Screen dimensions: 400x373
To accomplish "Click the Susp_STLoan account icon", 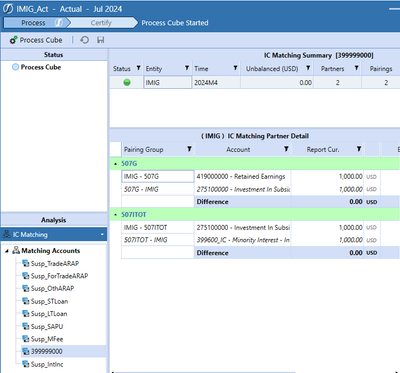I will click(26, 301).
